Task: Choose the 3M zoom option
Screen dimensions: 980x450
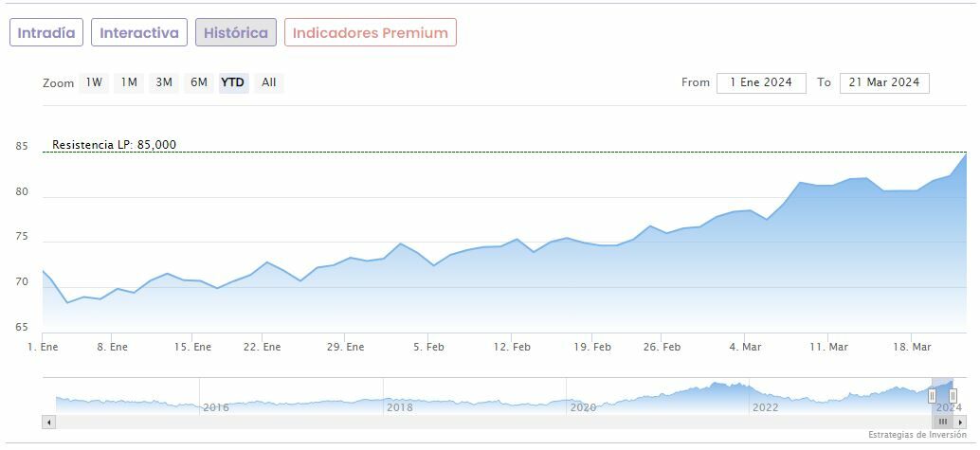Action: (x=164, y=82)
